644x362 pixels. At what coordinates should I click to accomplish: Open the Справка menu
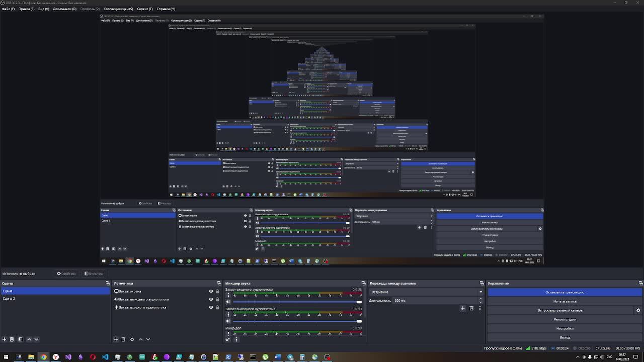(166, 9)
